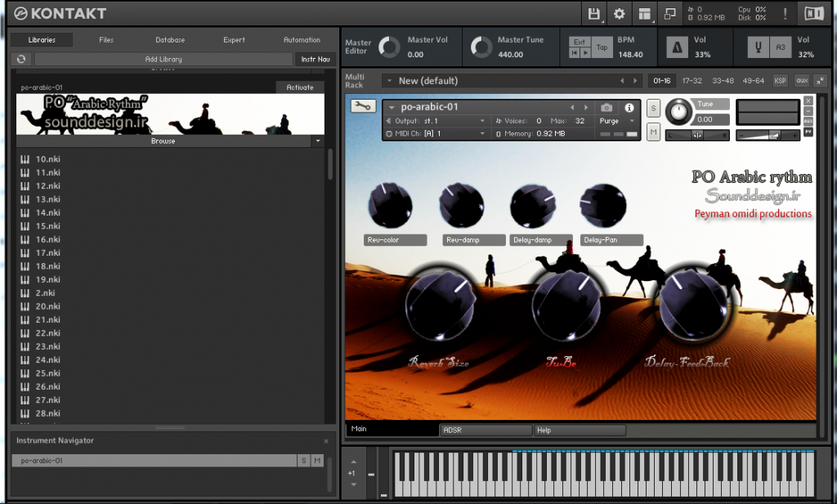Click the Tap tempo button
This screenshot has width=837, height=504.
(x=602, y=47)
